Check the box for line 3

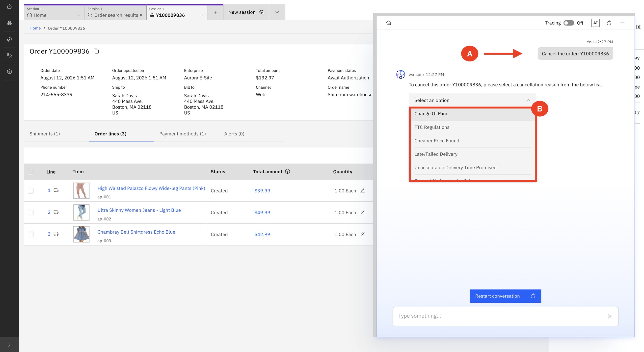pos(31,234)
